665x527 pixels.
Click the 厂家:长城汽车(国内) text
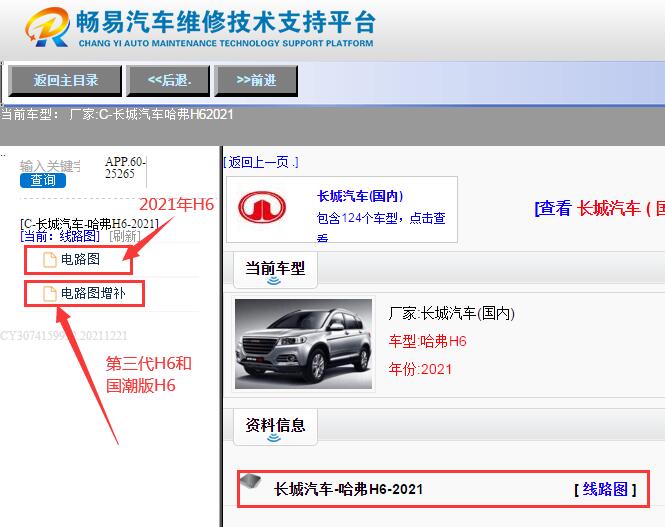coord(452,313)
